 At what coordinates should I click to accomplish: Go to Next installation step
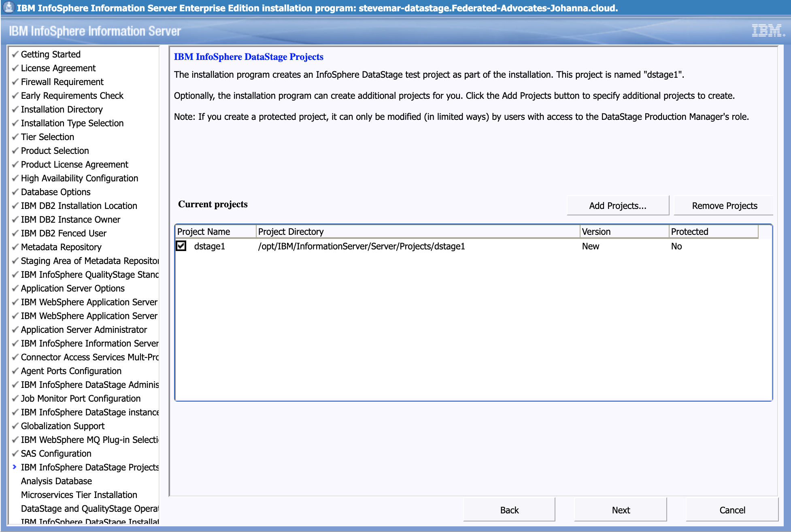(620, 510)
